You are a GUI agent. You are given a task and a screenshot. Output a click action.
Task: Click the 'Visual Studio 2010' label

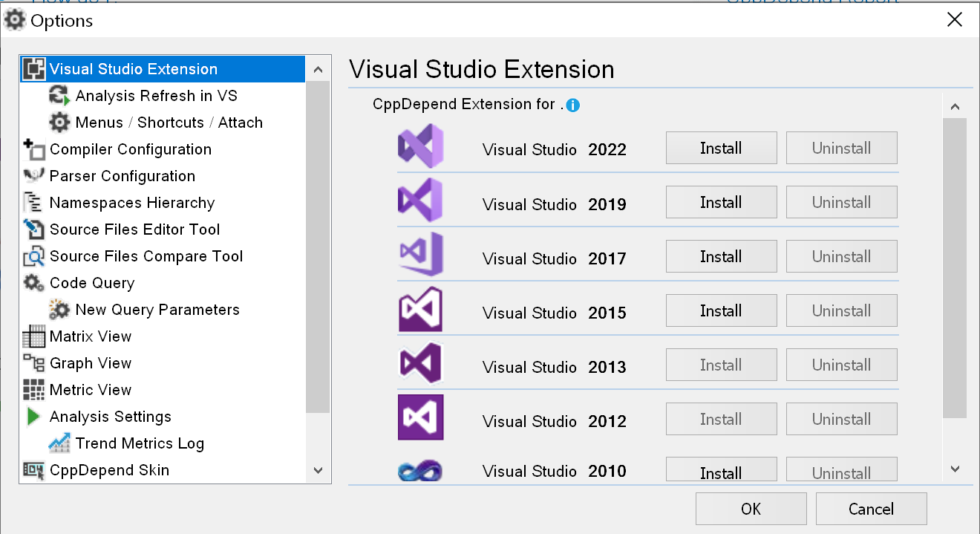[555, 471]
